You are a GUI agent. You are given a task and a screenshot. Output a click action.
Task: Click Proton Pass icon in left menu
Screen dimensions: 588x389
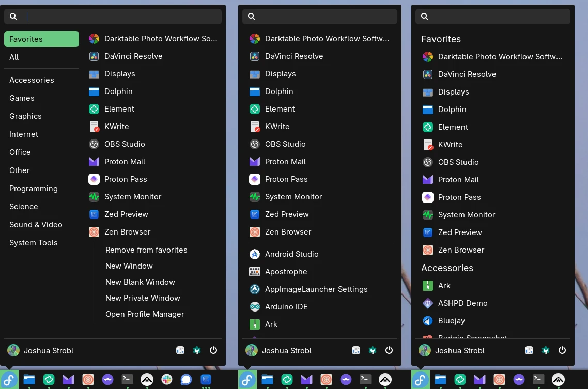tap(94, 179)
